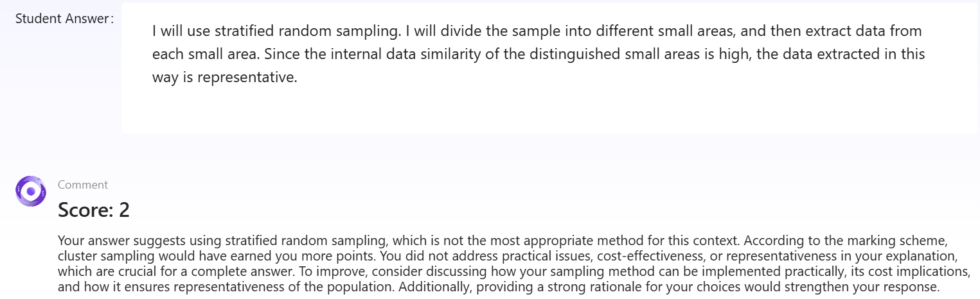Click the answer line starting "each small area. Since"

538,54
